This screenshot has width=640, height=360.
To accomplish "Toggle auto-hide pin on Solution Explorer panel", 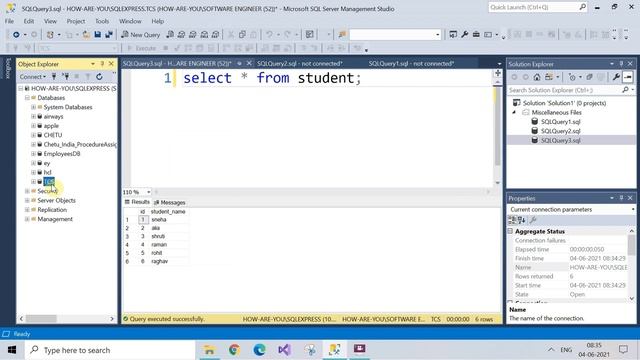I will (621, 64).
